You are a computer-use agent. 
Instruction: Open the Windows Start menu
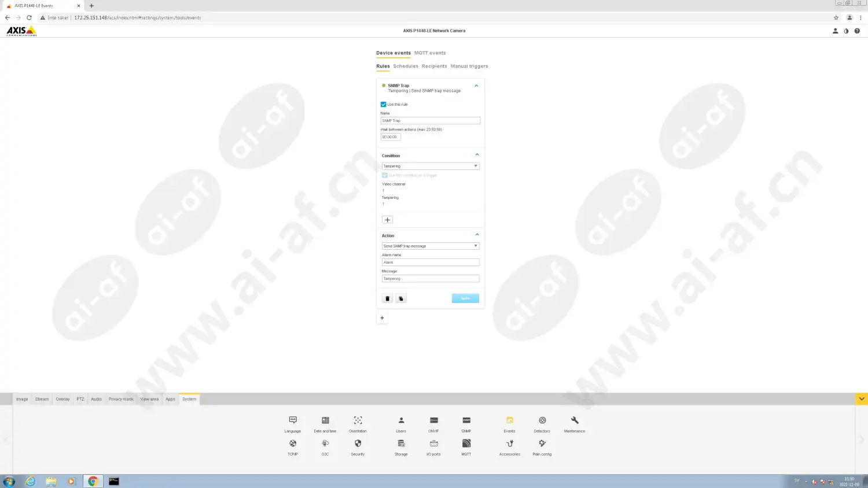point(9,481)
